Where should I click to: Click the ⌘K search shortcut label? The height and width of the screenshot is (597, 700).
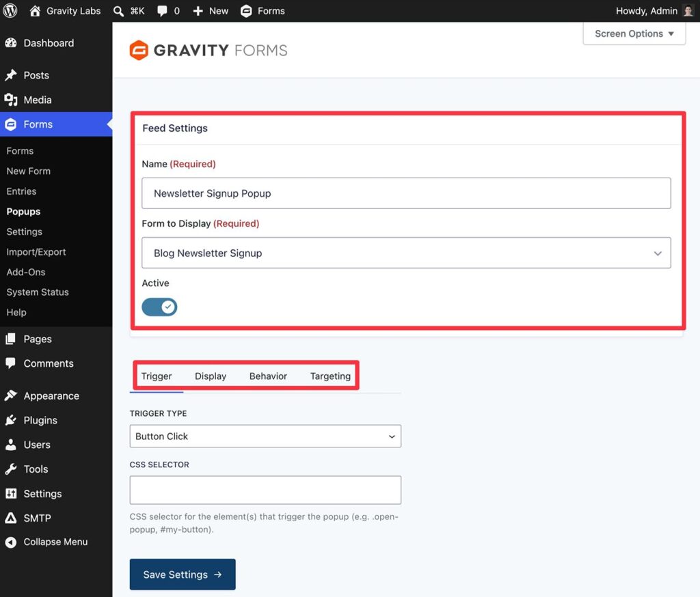pyautogui.click(x=137, y=11)
